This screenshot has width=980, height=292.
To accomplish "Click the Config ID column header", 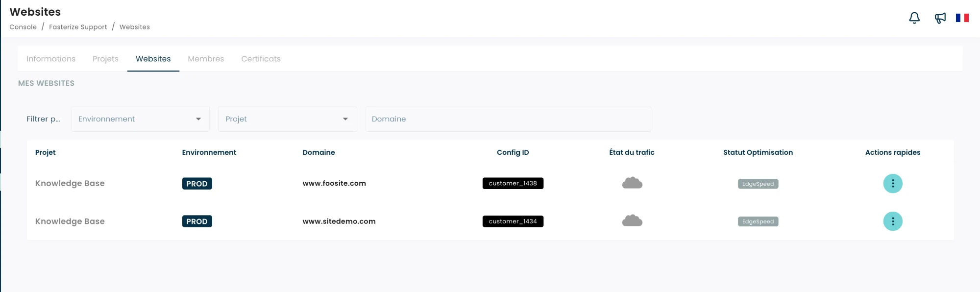I will point(513,152).
